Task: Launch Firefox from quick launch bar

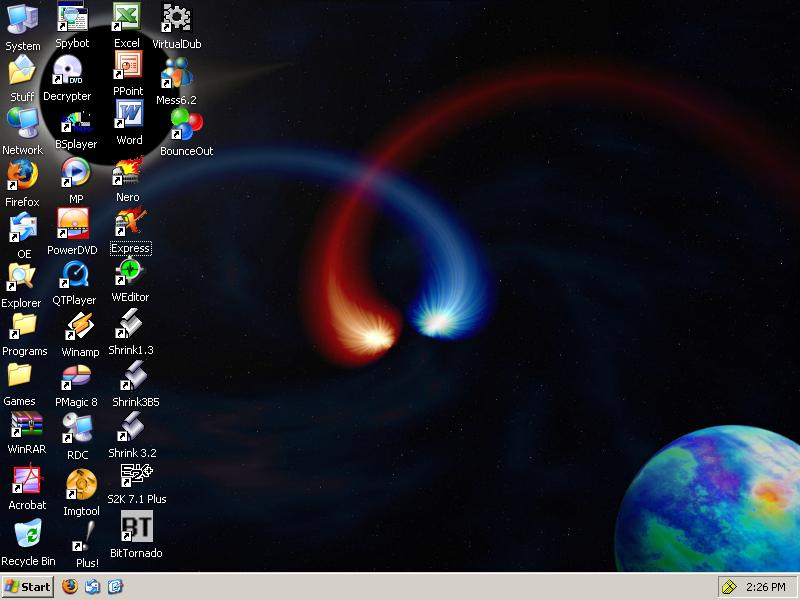Action: click(x=70, y=586)
